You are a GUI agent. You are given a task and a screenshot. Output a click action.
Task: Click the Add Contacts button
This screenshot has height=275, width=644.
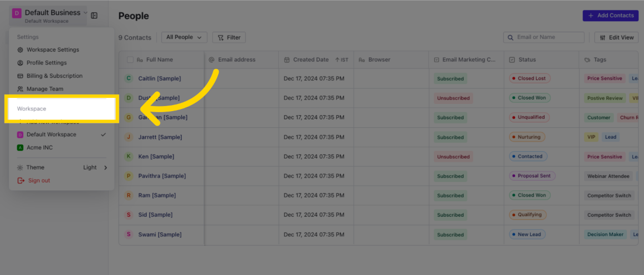pyautogui.click(x=611, y=16)
